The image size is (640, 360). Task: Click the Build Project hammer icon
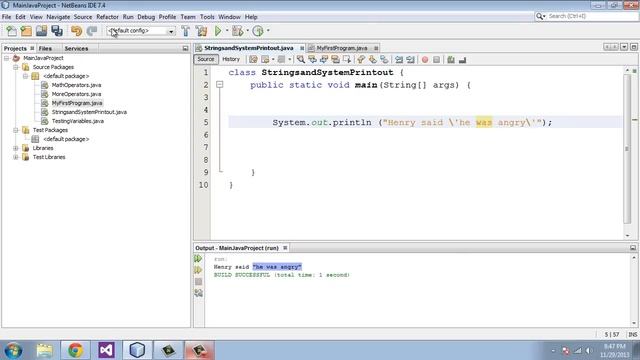pos(186,31)
